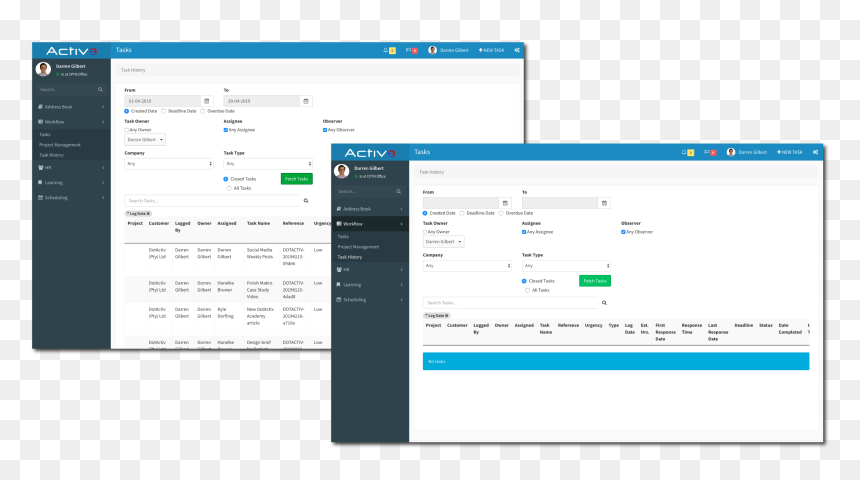860x480 pixels.
Task: Expand Learning menu in front window sidebar
Action: coord(370,285)
